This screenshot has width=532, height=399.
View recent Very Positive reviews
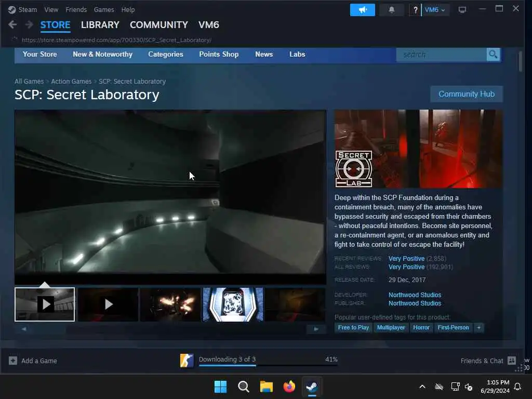coord(406,259)
